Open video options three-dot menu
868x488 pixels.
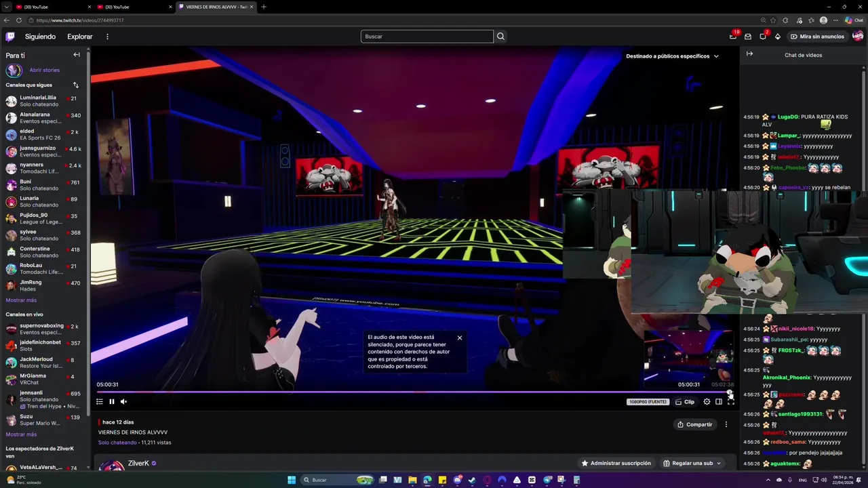point(726,424)
